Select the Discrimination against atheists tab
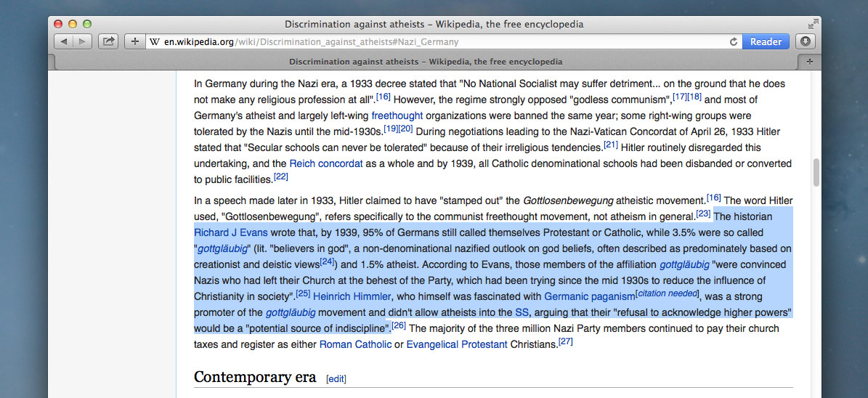Screen dimensions: 868x398 click(425, 62)
